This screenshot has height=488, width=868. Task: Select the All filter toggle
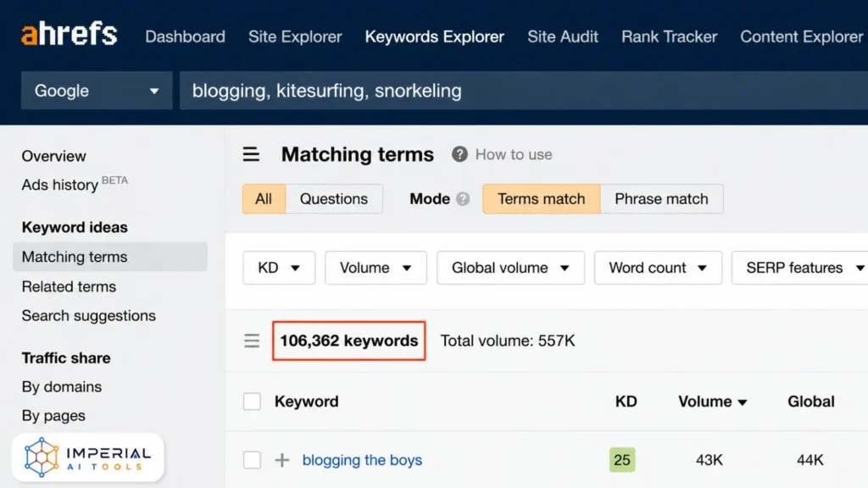pos(264,198)
